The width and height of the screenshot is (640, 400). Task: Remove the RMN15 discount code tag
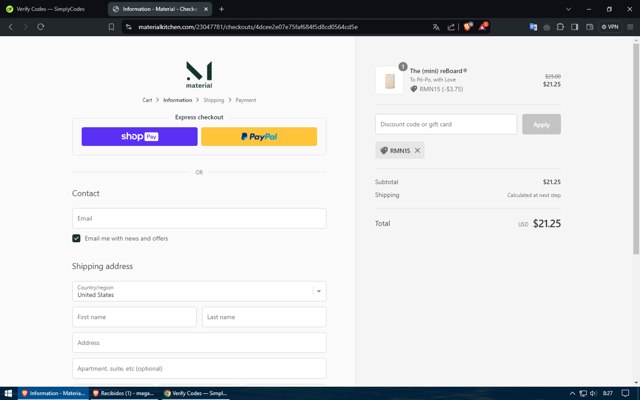pyautogui.click(x=417, y=151)
